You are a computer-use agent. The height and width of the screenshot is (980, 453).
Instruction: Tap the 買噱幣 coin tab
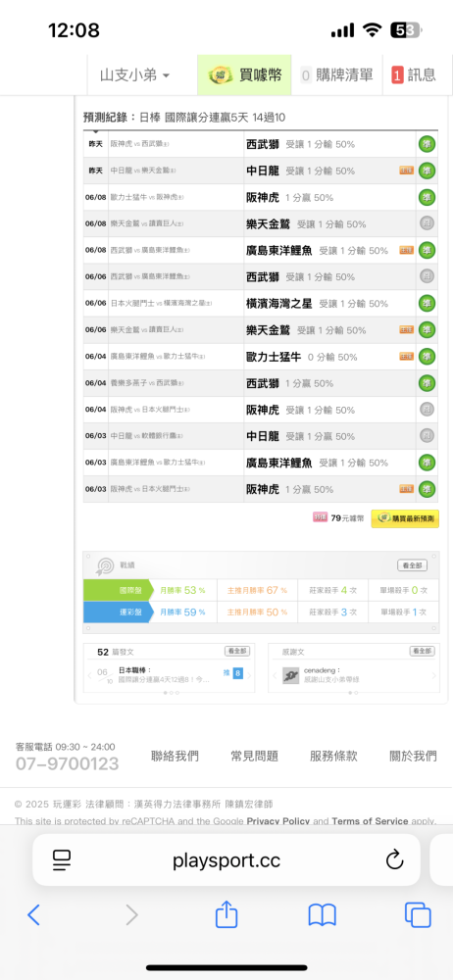pyautogui.click(x=245, y=75)
